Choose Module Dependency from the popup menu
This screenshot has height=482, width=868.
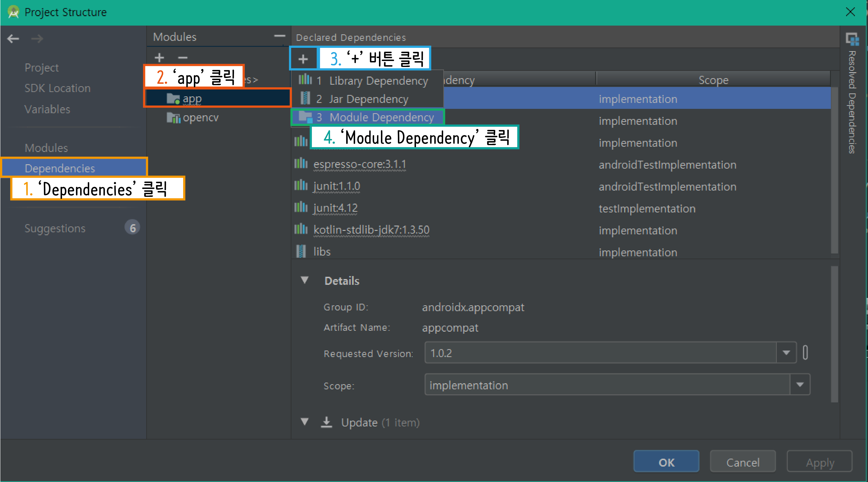coord(381,117)
